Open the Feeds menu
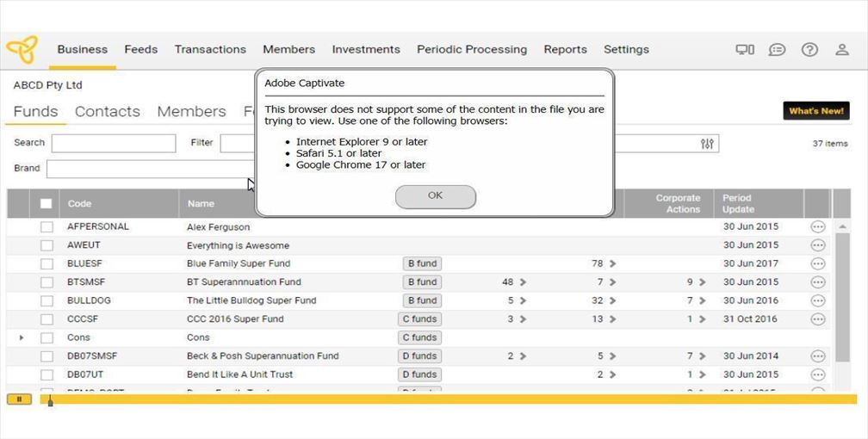Viewport: 868px width, 439px height. point(141,49)
